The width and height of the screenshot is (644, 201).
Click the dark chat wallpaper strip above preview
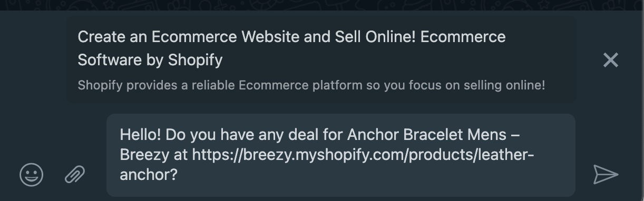pyautogui.click(x=322, y=5)
